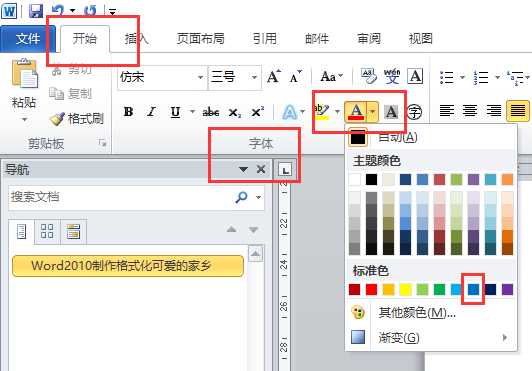Open the Customize Quick Access Toolbar dropdown
532x371 pixels.
[x=112, y=12]
